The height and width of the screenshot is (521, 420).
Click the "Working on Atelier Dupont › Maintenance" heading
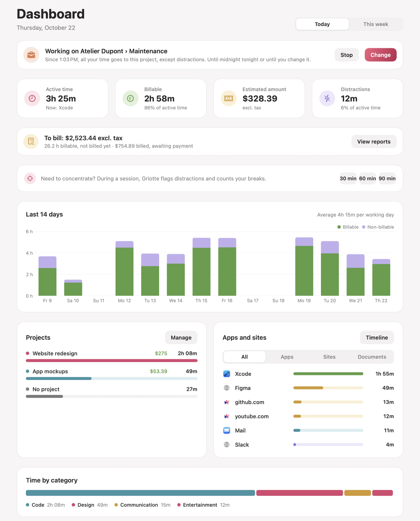coord(106,51)
